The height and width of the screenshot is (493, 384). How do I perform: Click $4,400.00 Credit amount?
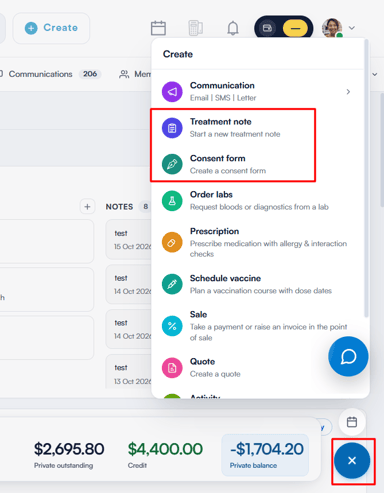[x=165, y=449]
